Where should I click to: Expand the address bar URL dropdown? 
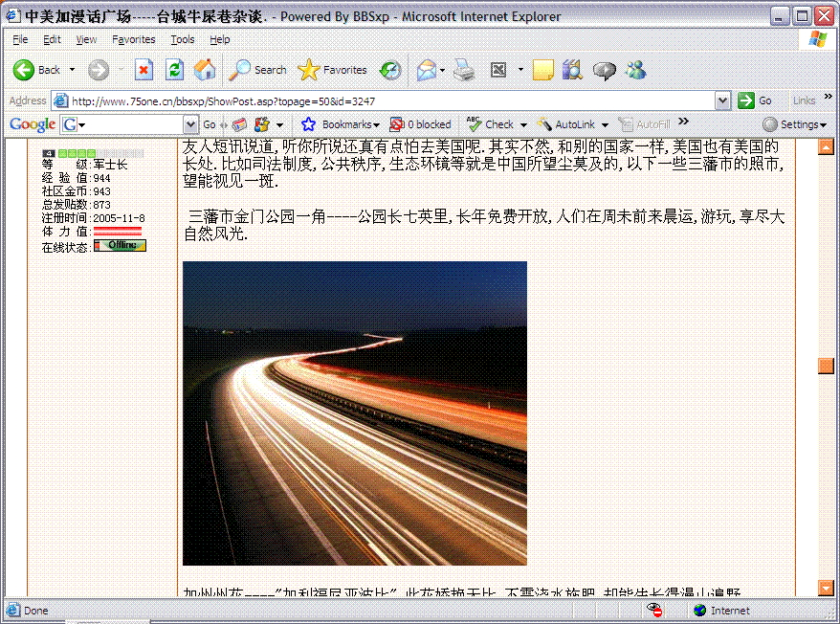tap(722, 100)
